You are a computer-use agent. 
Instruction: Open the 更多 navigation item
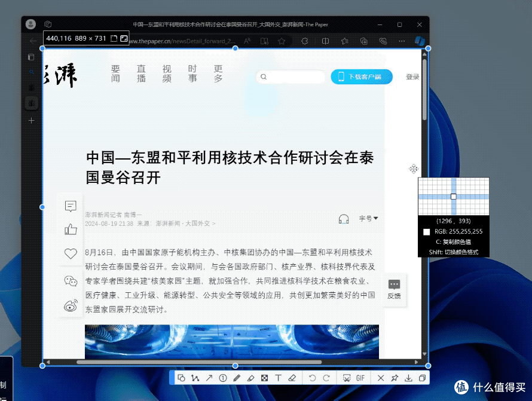coord(218,74)
